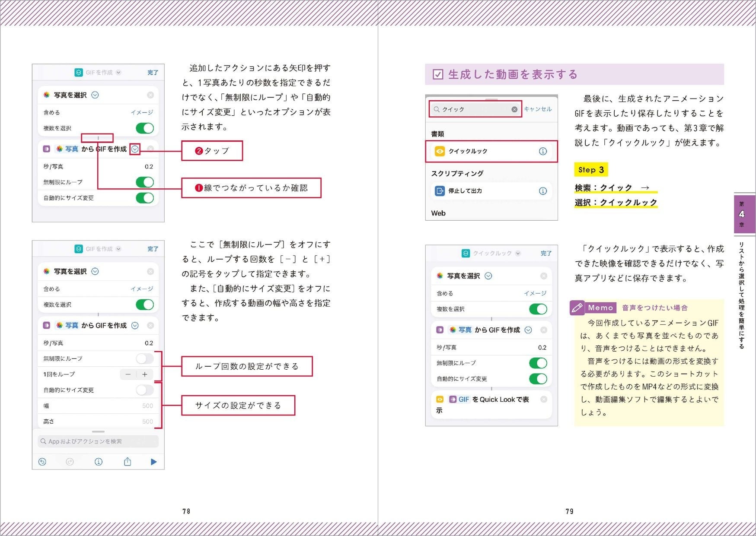Screen dimensions: 756x536
Task: Select the Web category heading
Action: tap(438, 213)
